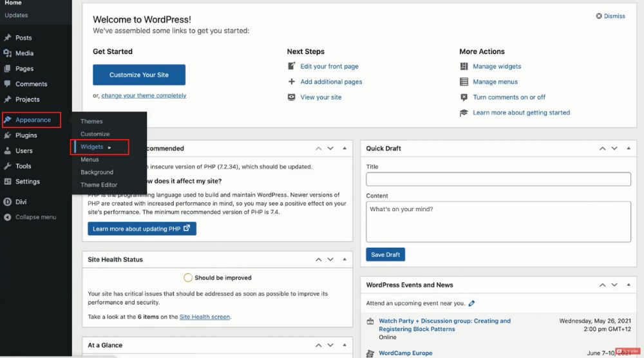Click the Manage menus list icon
Viewport: 644px width, 358px height.
point(464,82)
